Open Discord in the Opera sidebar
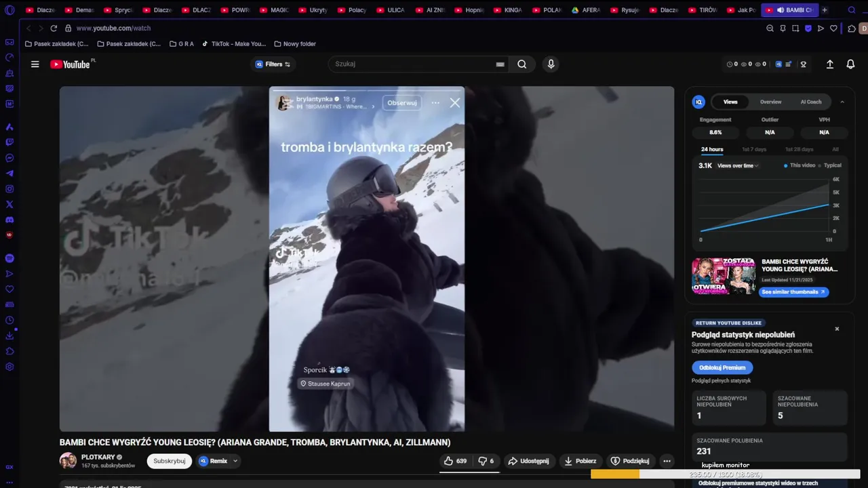The width and height of the screenshot is (868, 488). coord(9,220)
